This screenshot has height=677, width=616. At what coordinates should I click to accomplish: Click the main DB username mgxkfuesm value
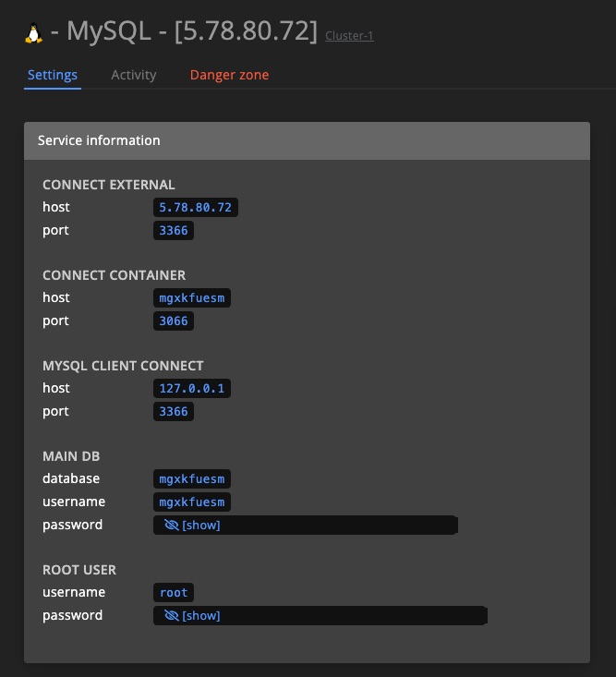pos(192,502)
